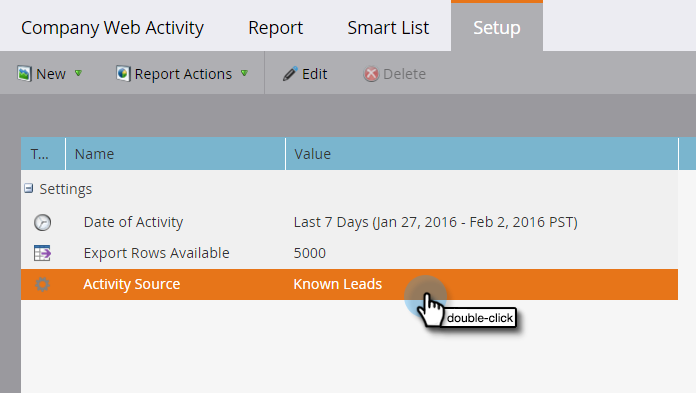Click the Last 7 Days value
696x393 pixels.
(435, 222)
